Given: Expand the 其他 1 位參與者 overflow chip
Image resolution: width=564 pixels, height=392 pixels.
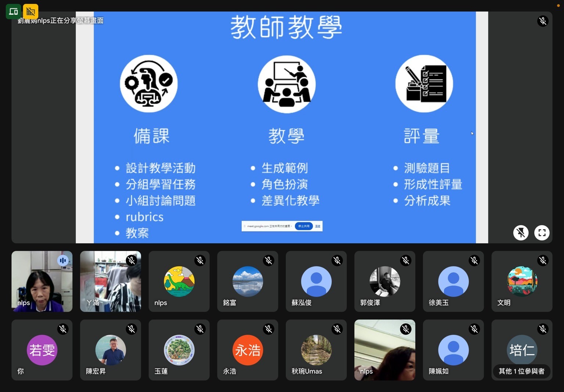Looking at the screenshot, I should (x=521, y=371).
